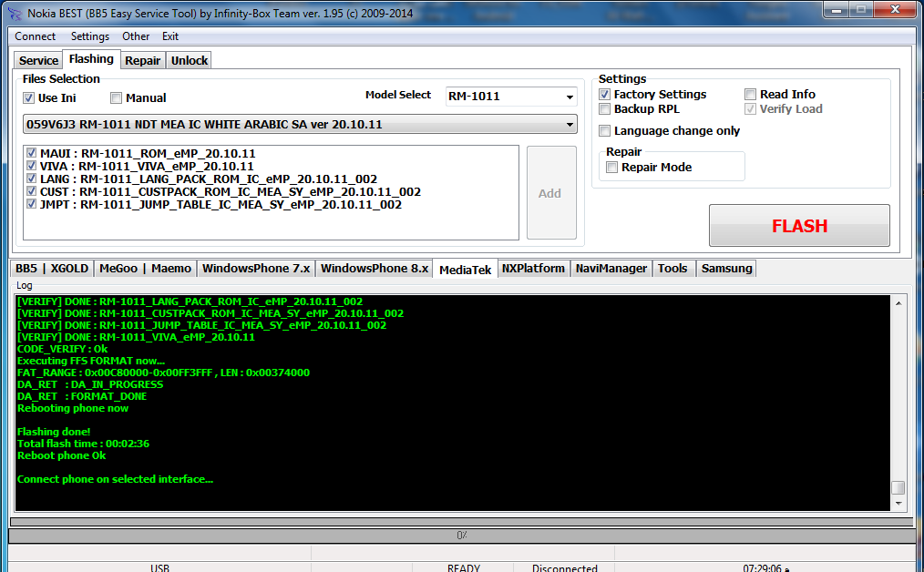Select the MediaTek tab
Screen dimensions: 924x572
click(x=465, y=270)
